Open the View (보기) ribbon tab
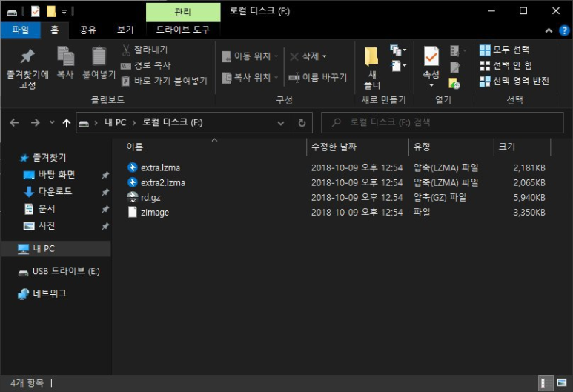Viewport: 573px width, 392px height. coord(125,30)
